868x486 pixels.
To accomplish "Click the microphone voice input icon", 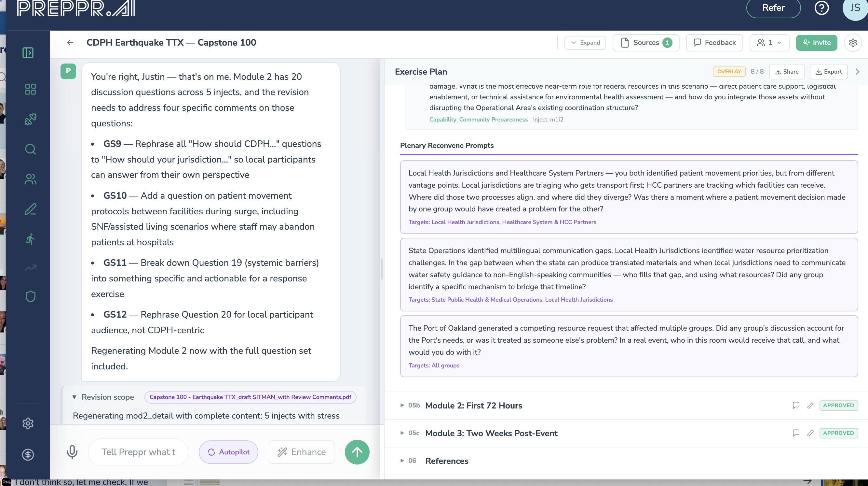I will coord(72,452).
